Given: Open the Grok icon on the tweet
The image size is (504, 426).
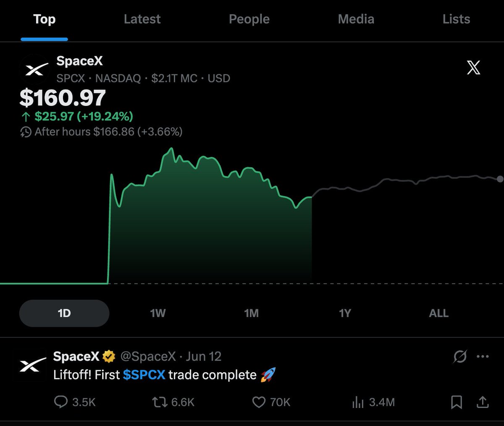Looking at the screenshot, I should pos(460,357).
